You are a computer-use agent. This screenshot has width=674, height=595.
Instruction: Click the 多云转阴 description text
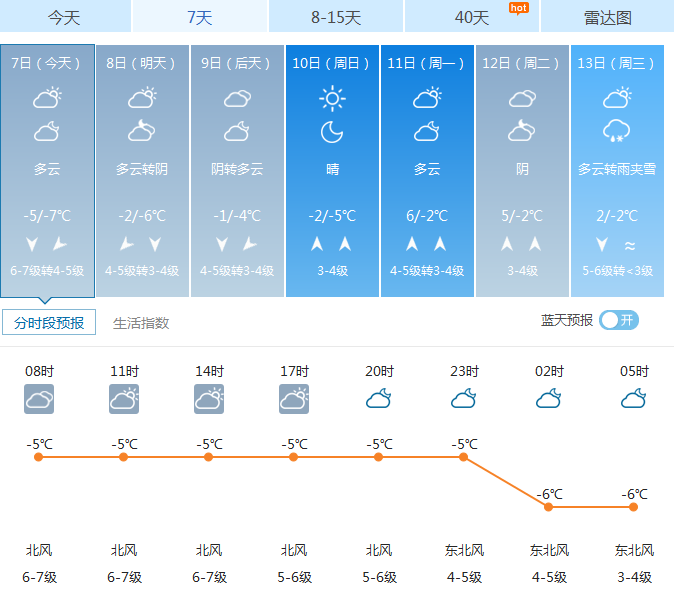[142, 169]
